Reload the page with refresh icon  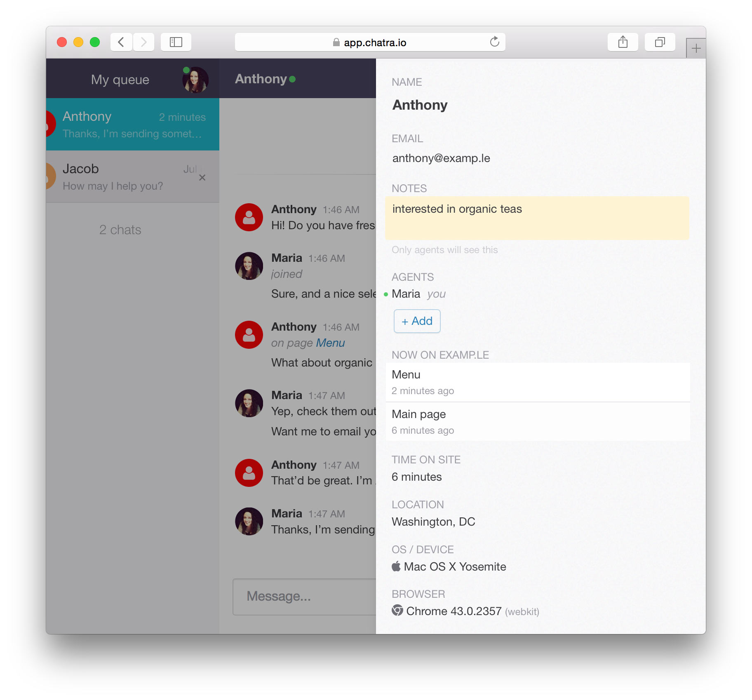(494, 42)
